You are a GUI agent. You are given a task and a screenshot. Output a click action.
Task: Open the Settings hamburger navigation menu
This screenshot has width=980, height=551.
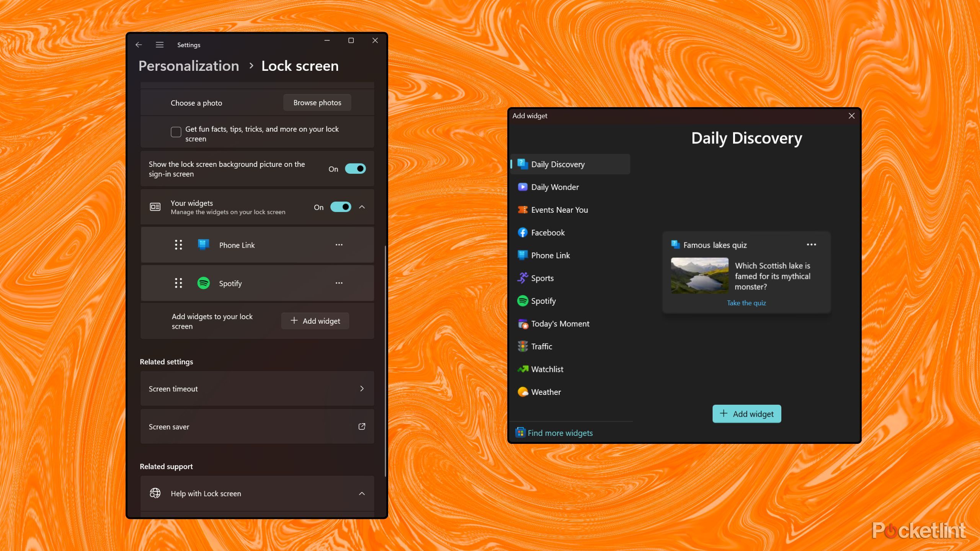[160, 45]
